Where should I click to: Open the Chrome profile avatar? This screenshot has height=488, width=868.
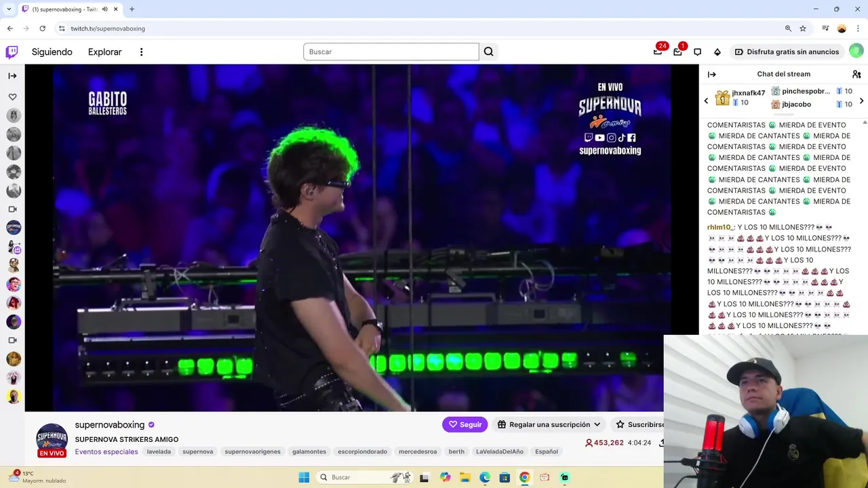(x=842, y=28)
